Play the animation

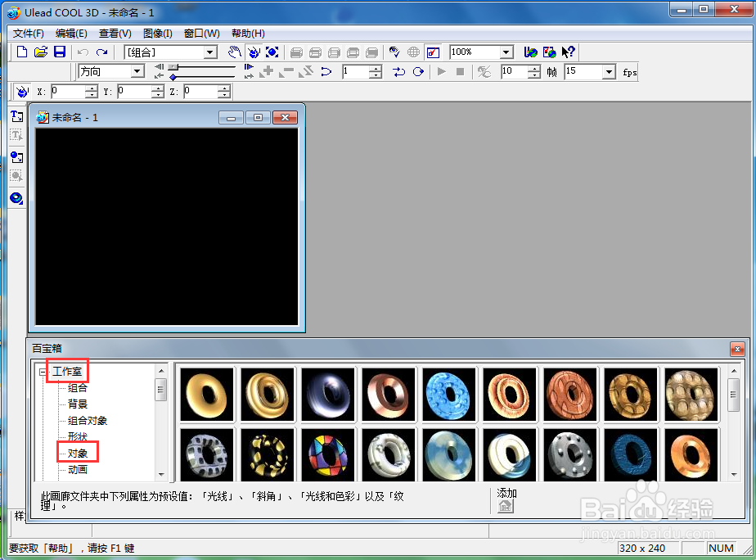(441, 72)
